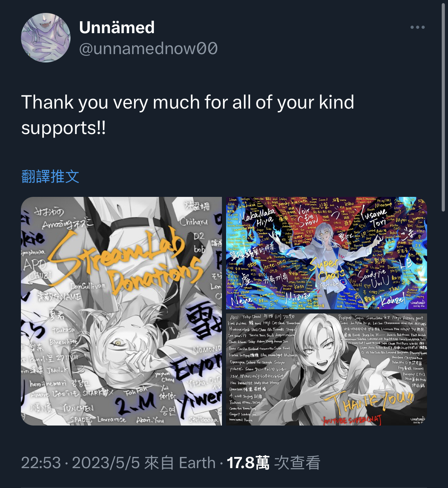Image resolution: width=448 pixels, height=488 pixels.
Task: Click the 'supports!!' line of the tweet
Action: 64,128
